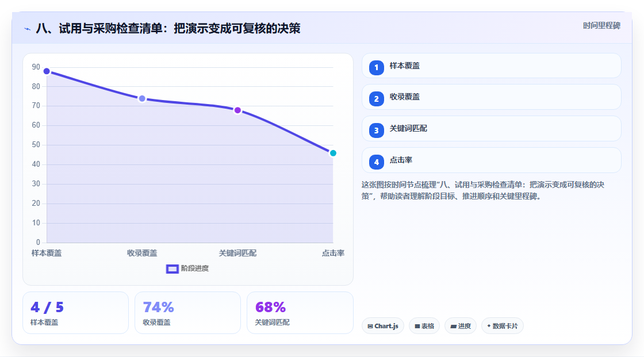Open the 收录覆盖 milestone row
The width and height of the screenshot is (644, 357).
[x=491, y=97]
